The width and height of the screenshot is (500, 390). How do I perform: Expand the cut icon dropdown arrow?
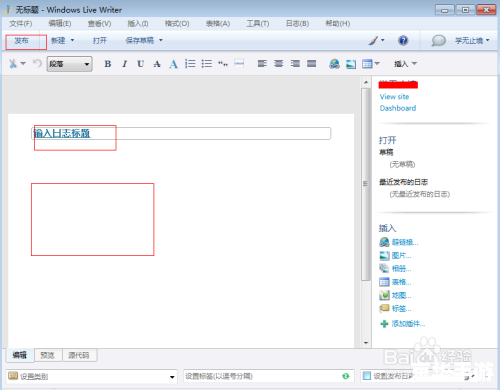tap(23, 63)
